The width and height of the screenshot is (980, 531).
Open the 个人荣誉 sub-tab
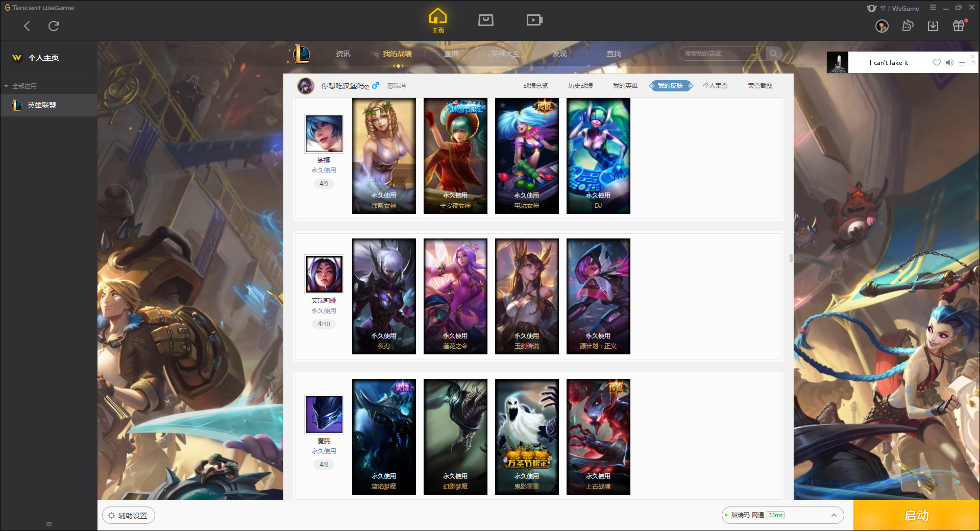(x=715, y=86)
